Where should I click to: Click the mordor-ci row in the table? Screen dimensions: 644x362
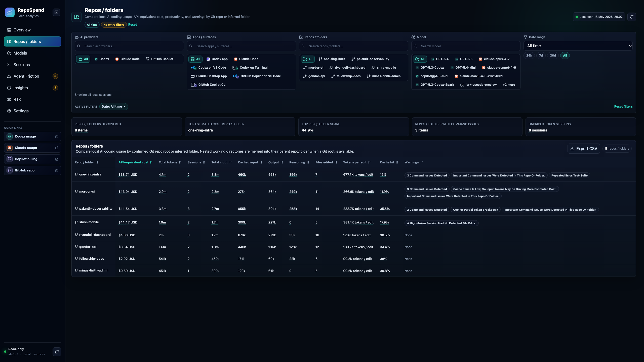pyautogui.click(x=353, y=192)
